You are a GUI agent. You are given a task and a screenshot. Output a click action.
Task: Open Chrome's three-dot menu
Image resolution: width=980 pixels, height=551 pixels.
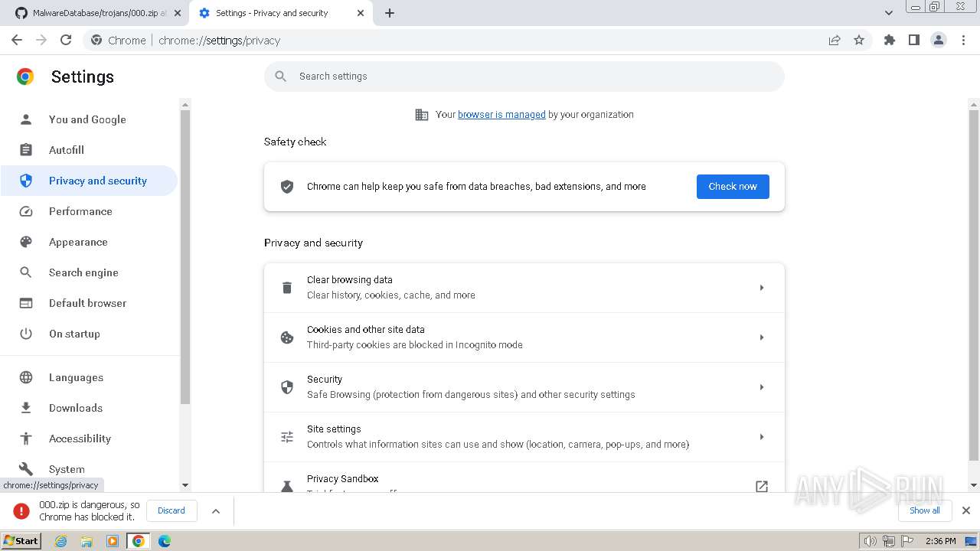pyautogui.click(x=963, y=40)
